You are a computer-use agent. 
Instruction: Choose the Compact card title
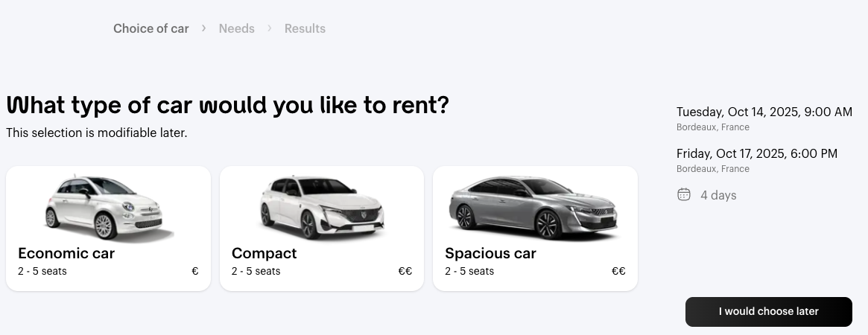pos(264,253)
